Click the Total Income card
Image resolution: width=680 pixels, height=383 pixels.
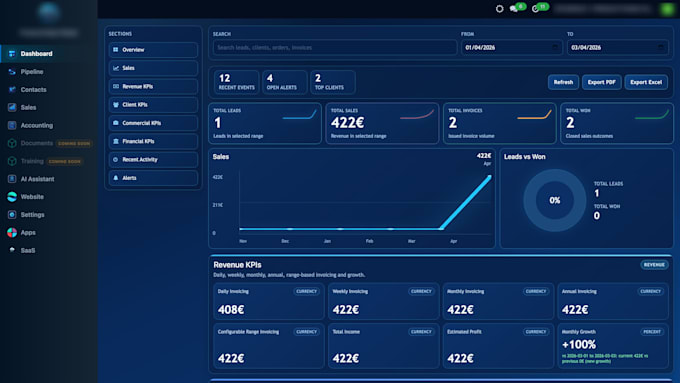(x=383, y=346)
